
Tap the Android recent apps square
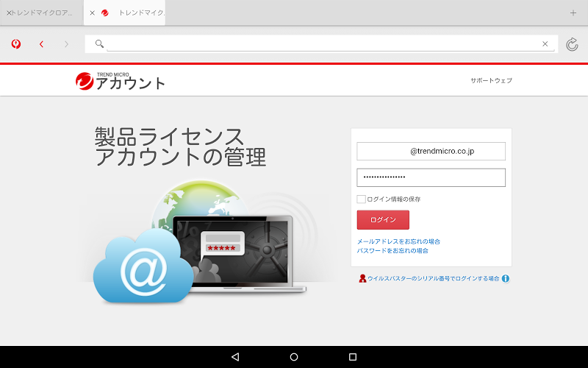(353, 357)
